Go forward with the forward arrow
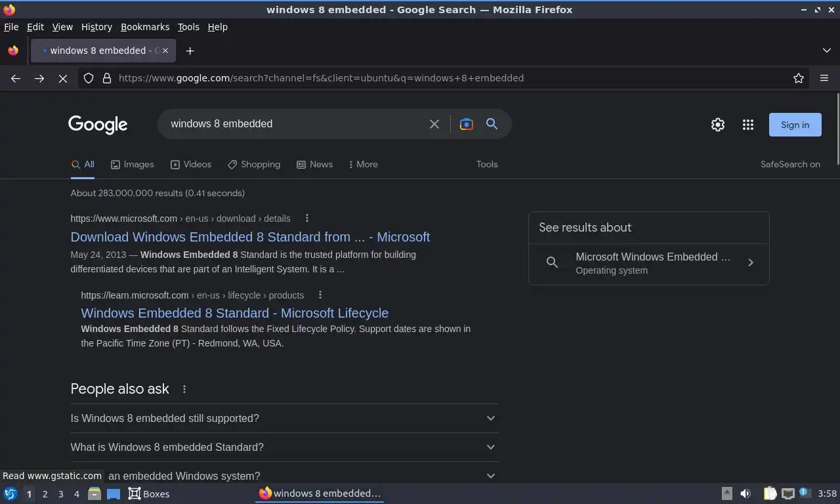Image resolution: width=840 pixels, height=504 pixels. (x=39, y=78)
